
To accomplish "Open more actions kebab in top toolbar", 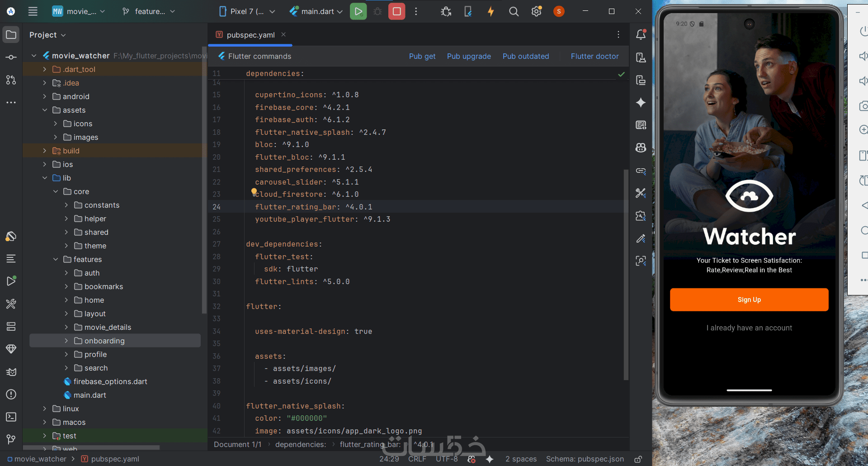I will pos(416,11).
